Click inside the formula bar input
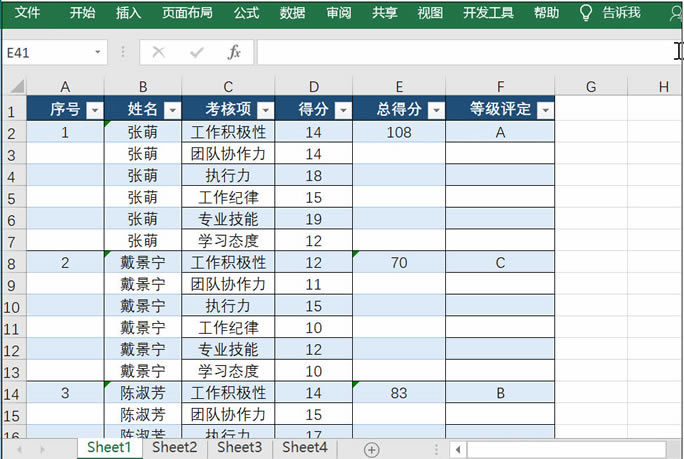 [x=467, y=52]
